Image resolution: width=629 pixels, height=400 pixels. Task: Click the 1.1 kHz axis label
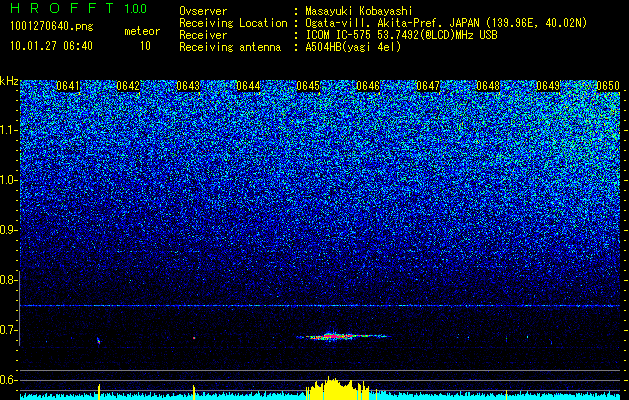coord(9,130)
